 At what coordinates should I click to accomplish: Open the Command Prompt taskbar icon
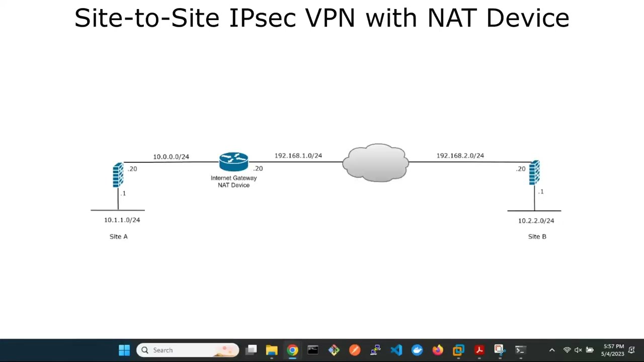[x=313, y=350]
